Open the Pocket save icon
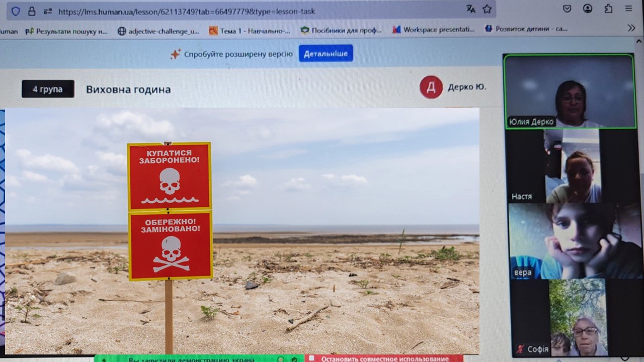Screen dimensions: 644x362 coord(567,9)
